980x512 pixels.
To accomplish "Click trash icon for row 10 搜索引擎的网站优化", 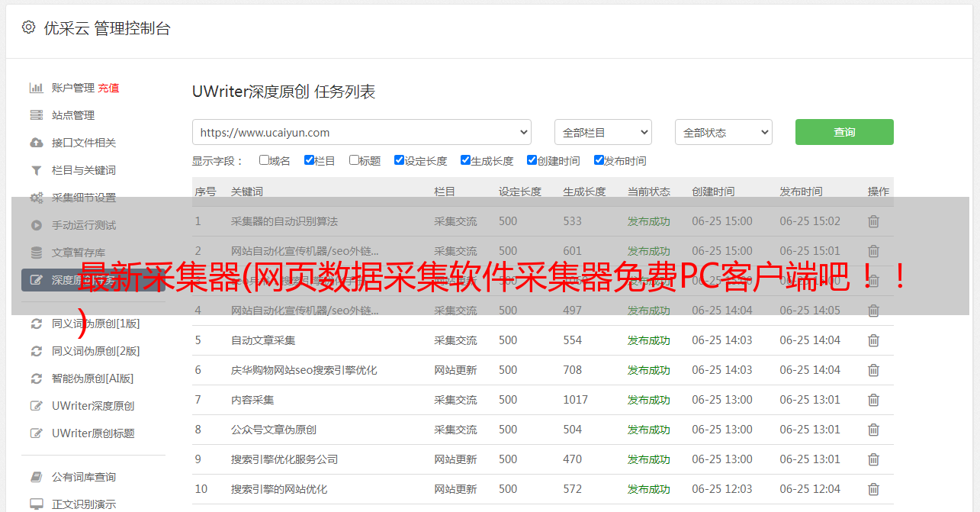I will coord(873,489).
